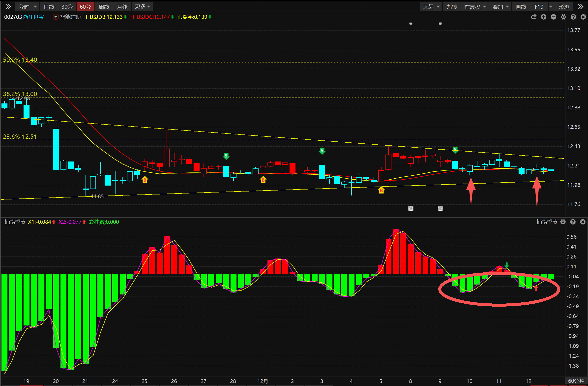Click the double-chevron icon at top right

coord(580,7)
